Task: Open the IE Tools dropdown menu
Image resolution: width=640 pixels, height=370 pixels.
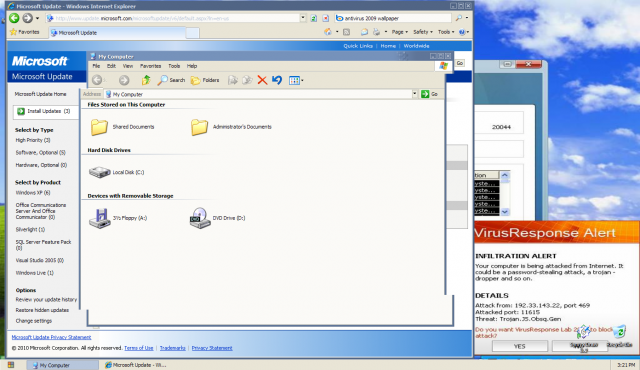Action: pos(446,32)
